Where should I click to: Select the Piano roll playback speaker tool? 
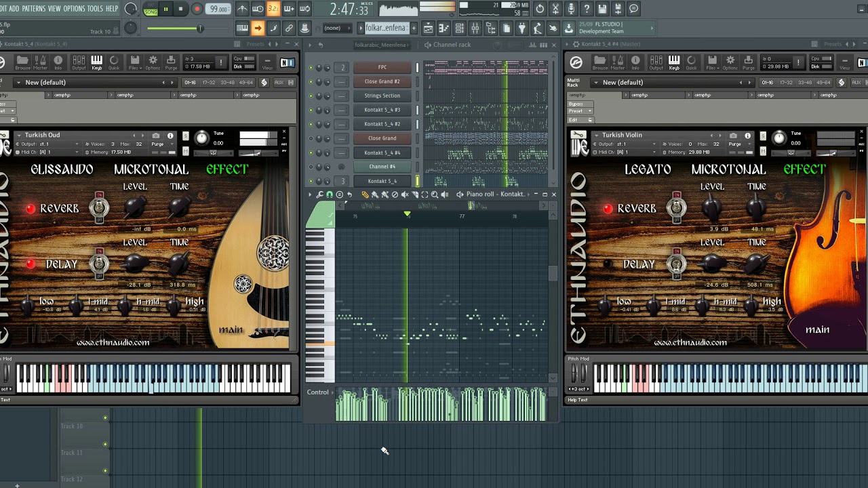tap(445, 195)
